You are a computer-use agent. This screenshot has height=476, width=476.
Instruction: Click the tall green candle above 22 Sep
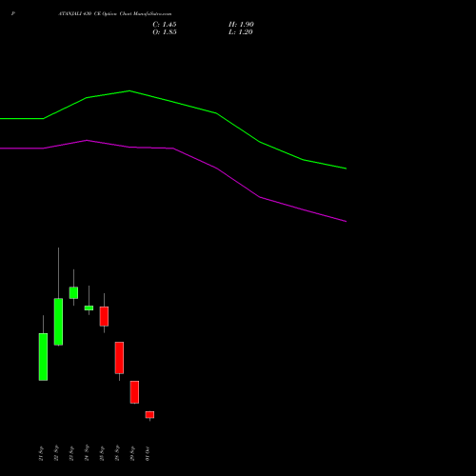coord(58,322)
